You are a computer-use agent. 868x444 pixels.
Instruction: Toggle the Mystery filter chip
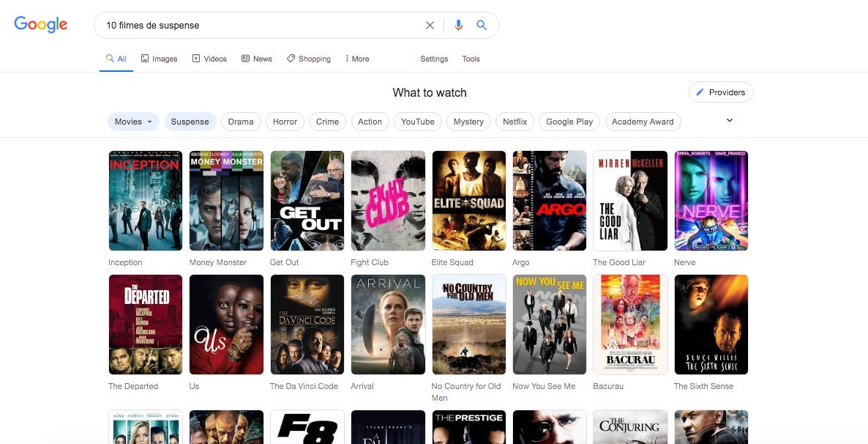(469, 122)
